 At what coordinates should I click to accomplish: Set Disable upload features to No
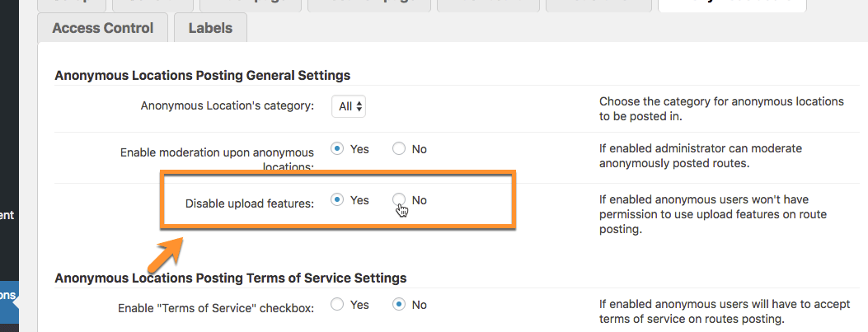tap(399, 200)
